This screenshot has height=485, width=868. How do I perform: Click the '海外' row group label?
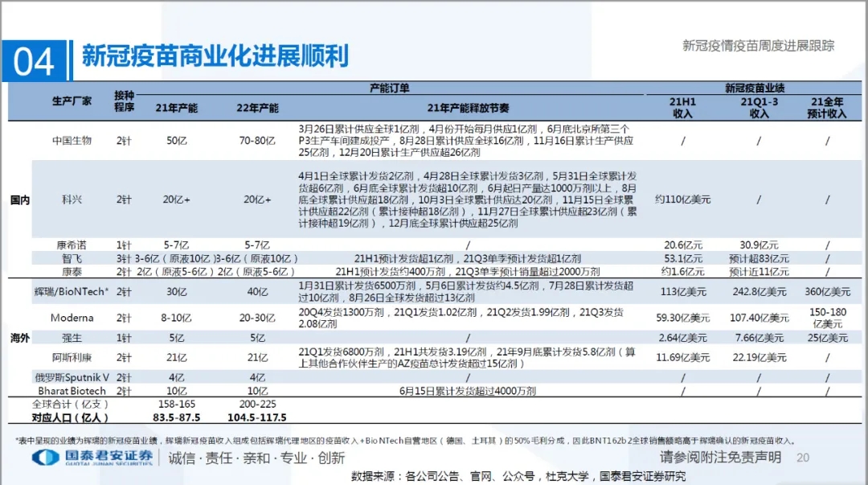(20, 338)
